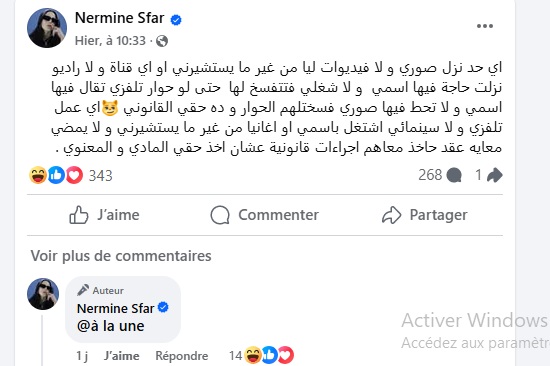Click the globe public audience icon
This screenshot has width=550, height=366.
[x=162, y=41]
